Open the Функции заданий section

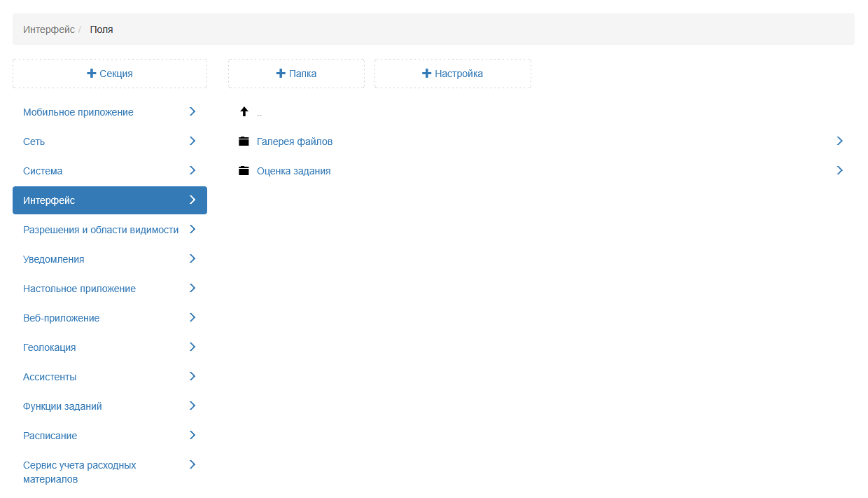click(x=62, y=406)
